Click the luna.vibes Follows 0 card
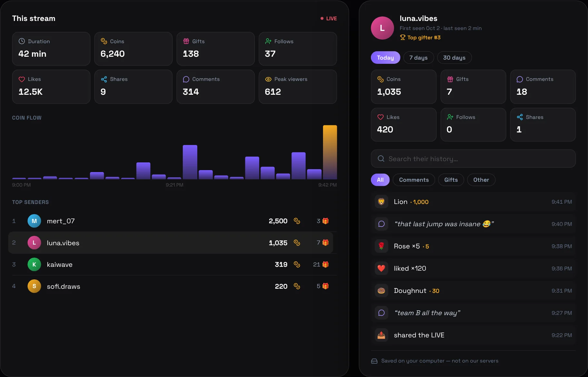The width and height of the screenshot is (588, 377). [473, 125]
